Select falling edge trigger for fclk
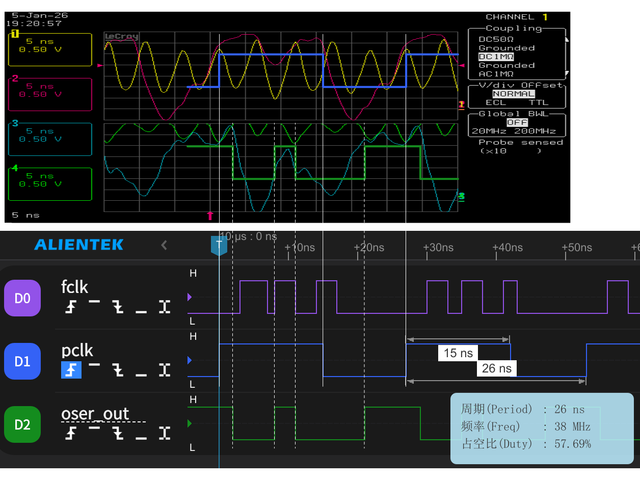This screenshot has height=480, width=640. 118,305
